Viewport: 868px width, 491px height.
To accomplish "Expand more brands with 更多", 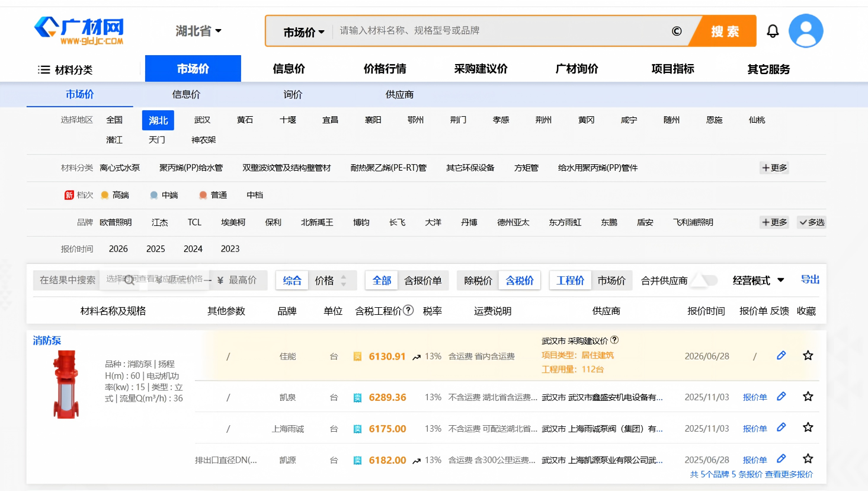I will (x=774, y=222).
